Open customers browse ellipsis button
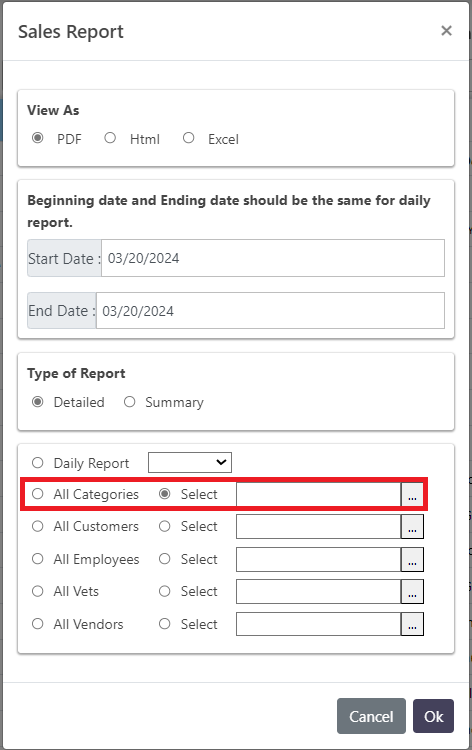The image size is (472, 750). (412, 527)
